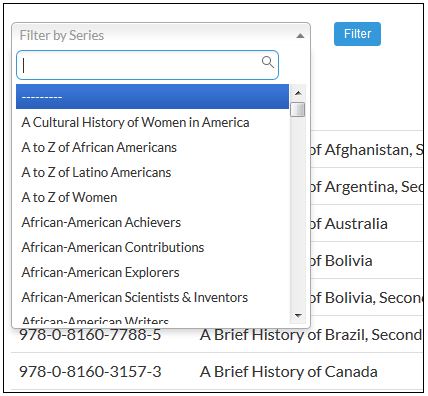Click the blue Filter button
Image resolution: width=428 pixels, height=396 pixels.
tap(357, 34)
